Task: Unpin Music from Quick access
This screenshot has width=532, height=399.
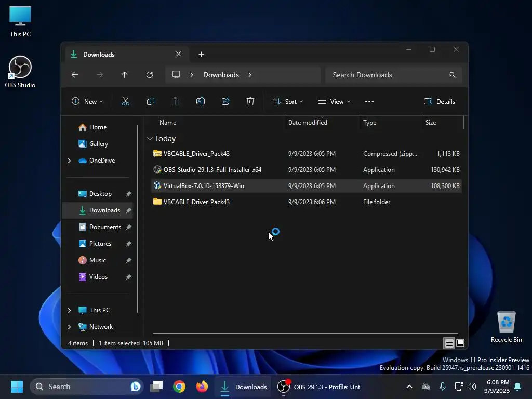Action: point(129,260)
